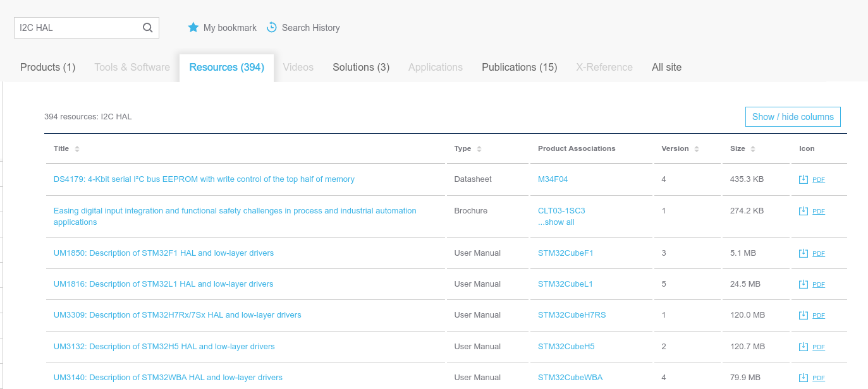Click the search magnifier icon
The width and height of the screenshot is (868, 389).
(147, 28)
